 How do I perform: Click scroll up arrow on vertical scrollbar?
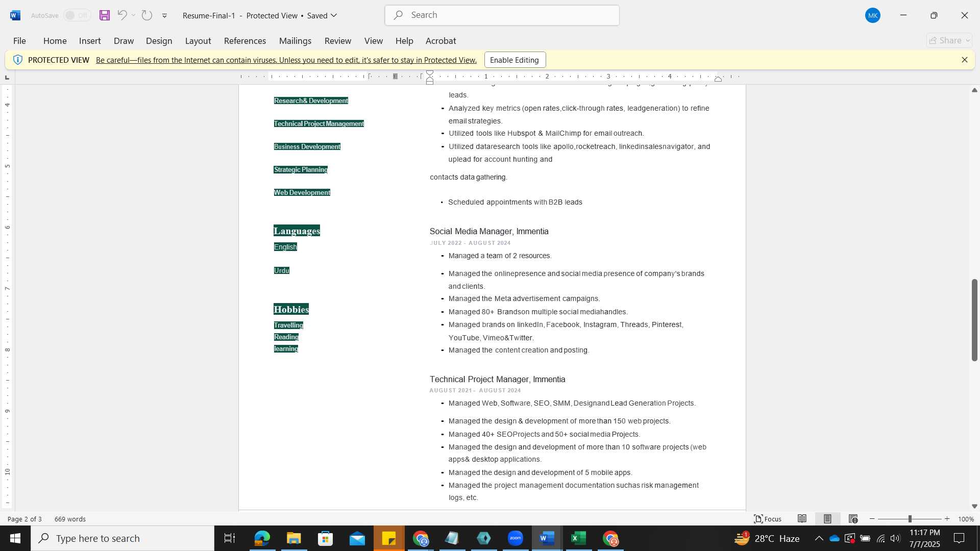pos(974,90)
